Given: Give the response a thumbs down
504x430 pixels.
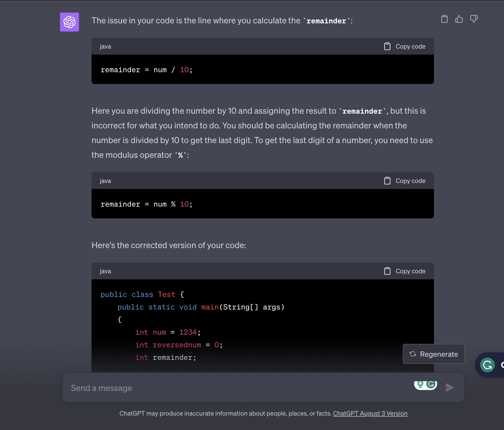Looking at the screenshot, I should (x=474, y=19).
